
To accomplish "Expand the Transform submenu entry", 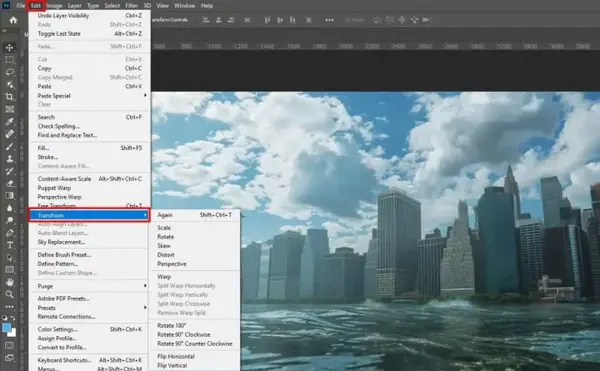I will (x=89, y=215).
